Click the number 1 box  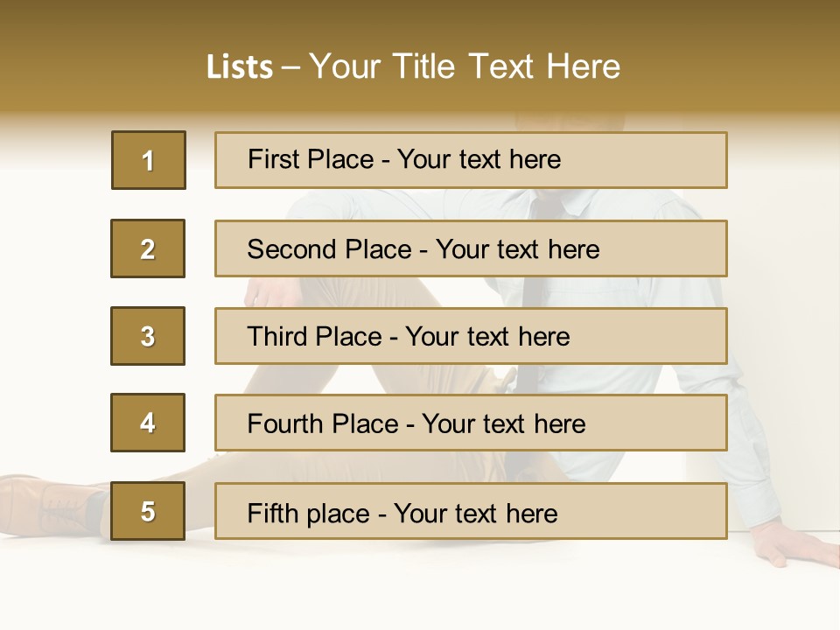click(x=149, y=160)
